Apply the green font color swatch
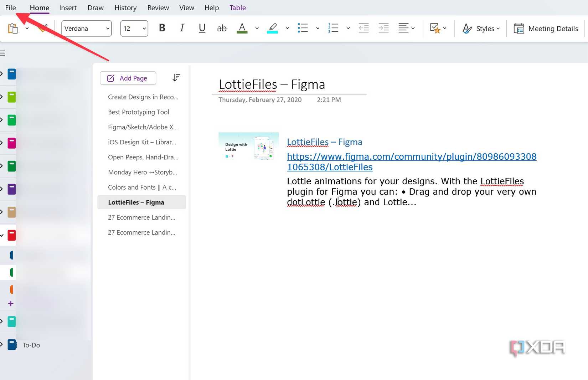The height and width of the screenshot is (380, 588). click(x=242, y=28)
